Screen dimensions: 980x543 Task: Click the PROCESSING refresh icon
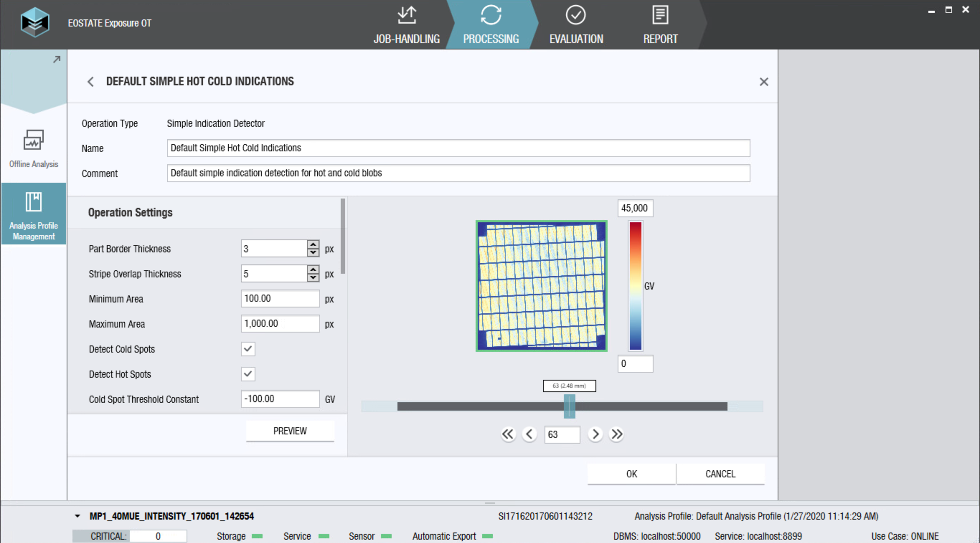coord(491,15)
